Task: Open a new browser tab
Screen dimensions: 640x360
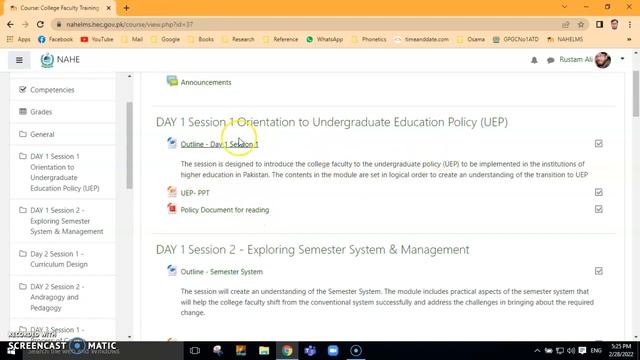Action: [x=126, y=8]
